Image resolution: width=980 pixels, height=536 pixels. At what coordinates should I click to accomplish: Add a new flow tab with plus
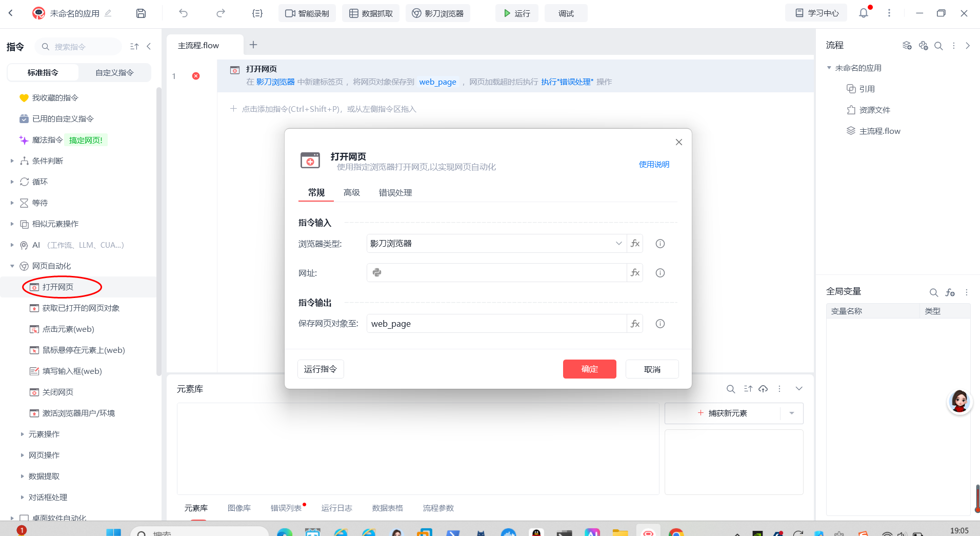pos(253,45)
